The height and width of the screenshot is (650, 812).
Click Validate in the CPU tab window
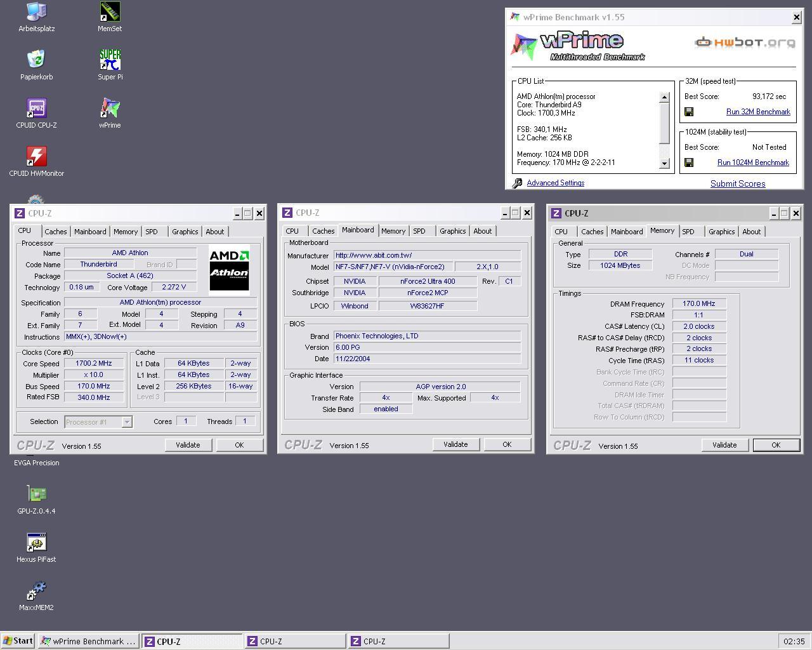coord(188,445)
